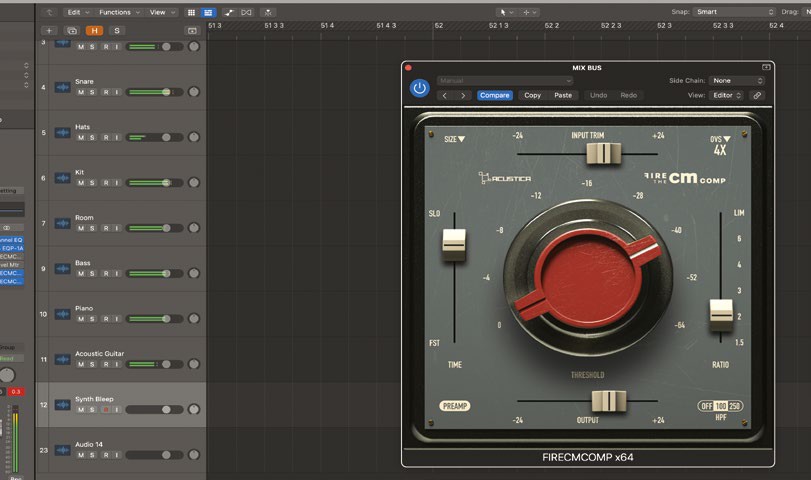Image resolution: width=811 pixels, height=480 pixels.
Task: Click the Copy button in plugin header
Action: (x=532, y=95)
